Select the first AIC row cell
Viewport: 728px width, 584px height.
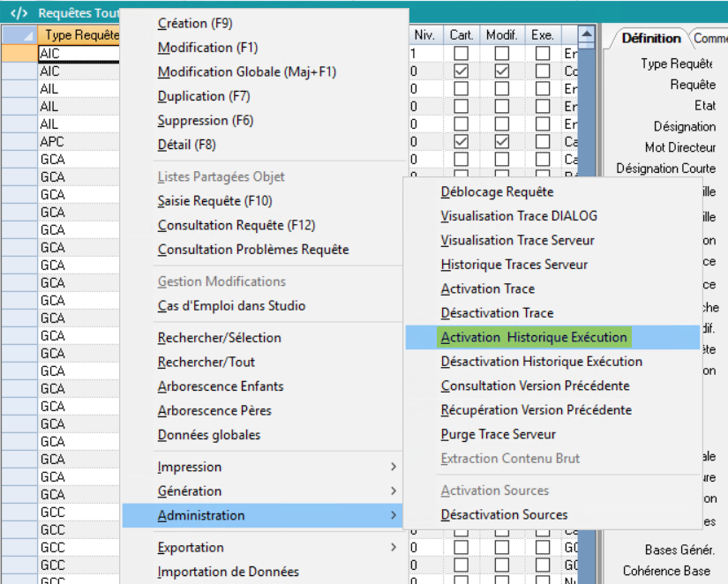click(x=78, y=54)
